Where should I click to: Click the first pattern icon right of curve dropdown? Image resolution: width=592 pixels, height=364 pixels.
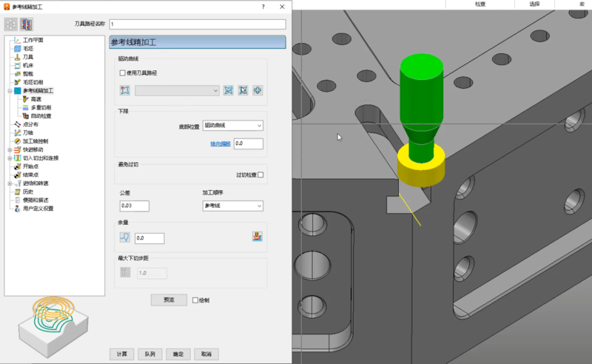click(229, 90)
